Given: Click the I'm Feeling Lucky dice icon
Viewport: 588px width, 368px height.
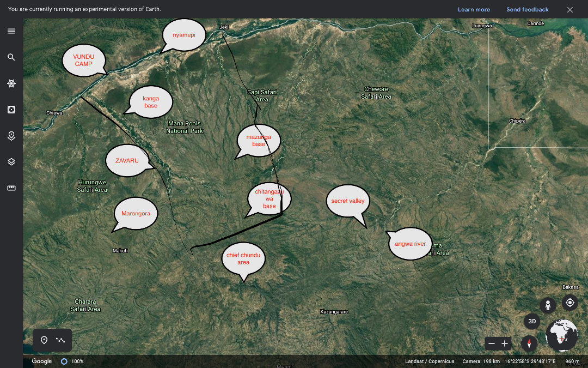Looking at the screenshot, I should coord(11,110).
